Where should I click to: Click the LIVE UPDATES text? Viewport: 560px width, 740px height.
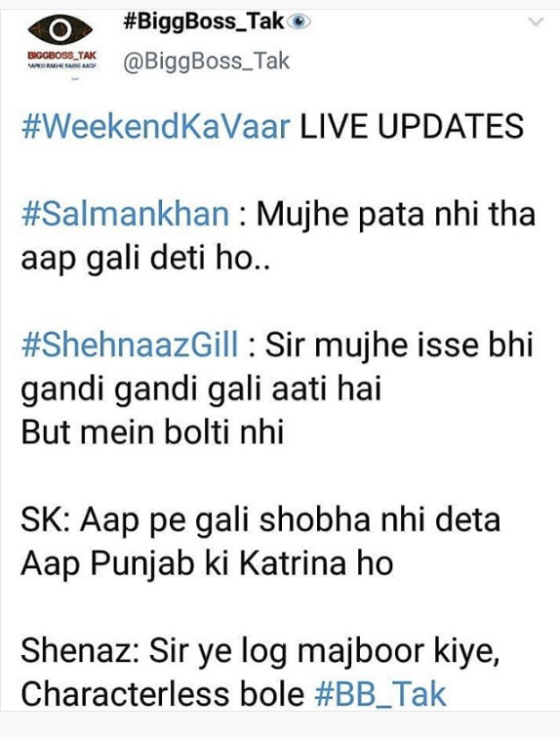(x=412, y=127)
